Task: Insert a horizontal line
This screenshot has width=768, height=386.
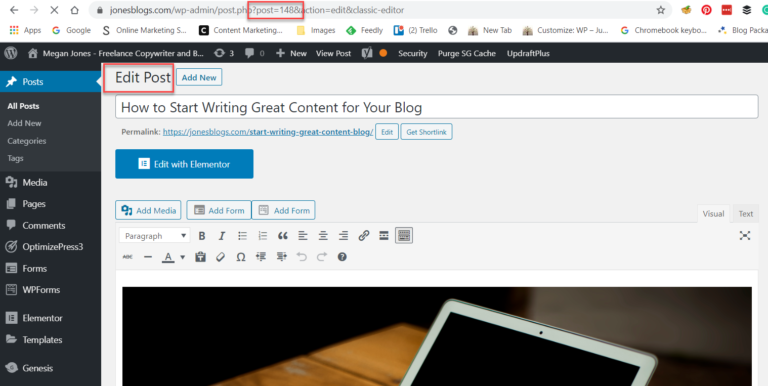Action: pos(148,257)
